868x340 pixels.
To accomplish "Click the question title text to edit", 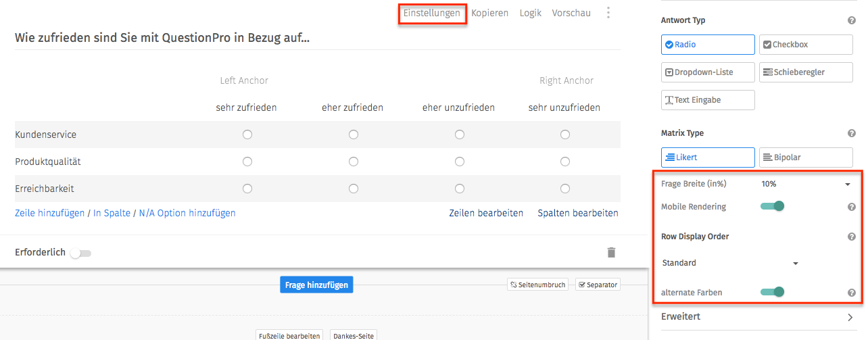I will click(x=162, y=38).
